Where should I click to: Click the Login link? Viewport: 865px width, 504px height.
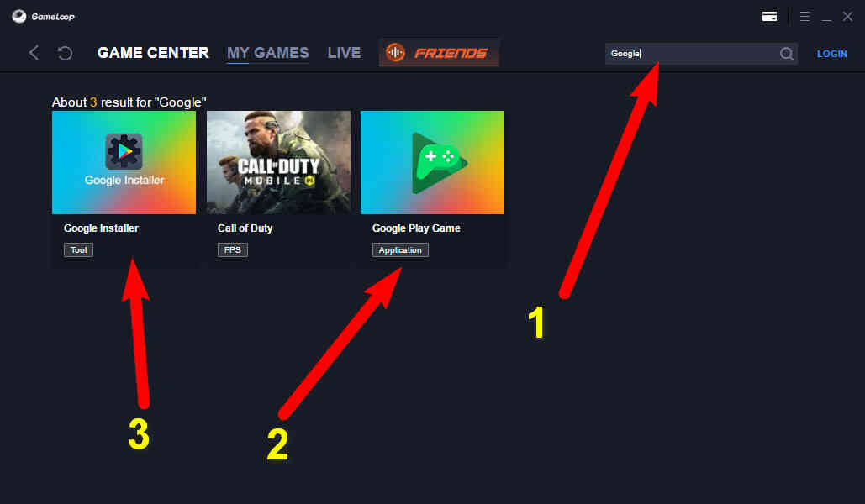pyautogui.click(x=832, y=54)
